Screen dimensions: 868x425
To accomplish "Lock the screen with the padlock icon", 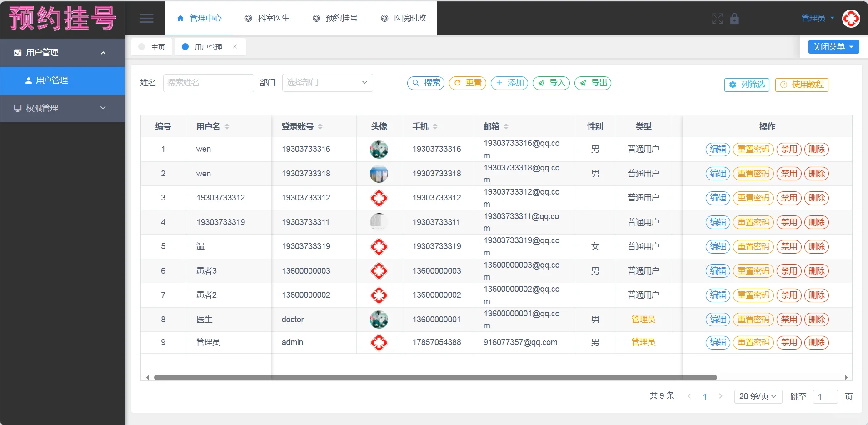I will [734, 19].
